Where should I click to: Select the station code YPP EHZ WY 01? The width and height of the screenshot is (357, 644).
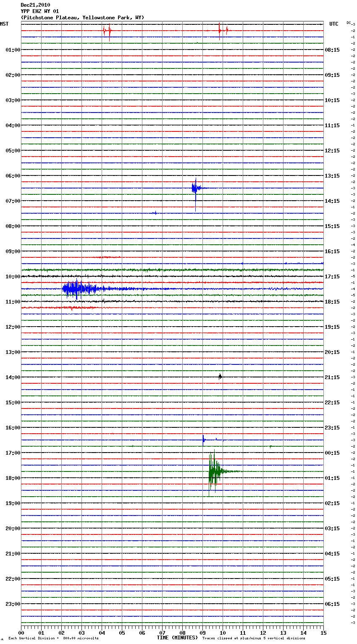pyautogui.click(x=40, y=11)
